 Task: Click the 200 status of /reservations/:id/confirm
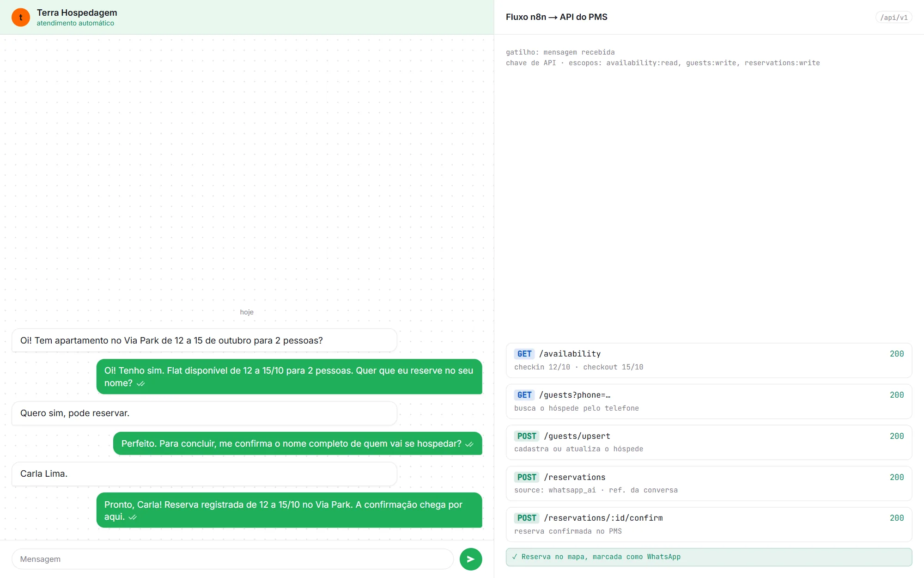pos(897,518)
